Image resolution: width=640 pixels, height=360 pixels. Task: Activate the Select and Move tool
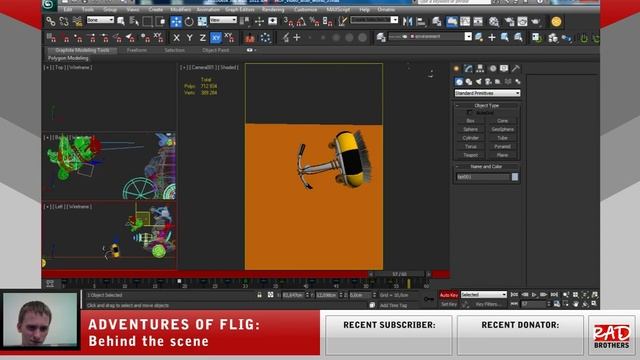[176, 21]
